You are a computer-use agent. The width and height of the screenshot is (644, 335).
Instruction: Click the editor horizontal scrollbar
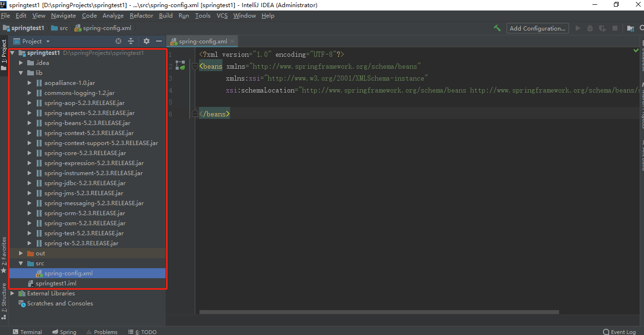(x=379, y=312)
